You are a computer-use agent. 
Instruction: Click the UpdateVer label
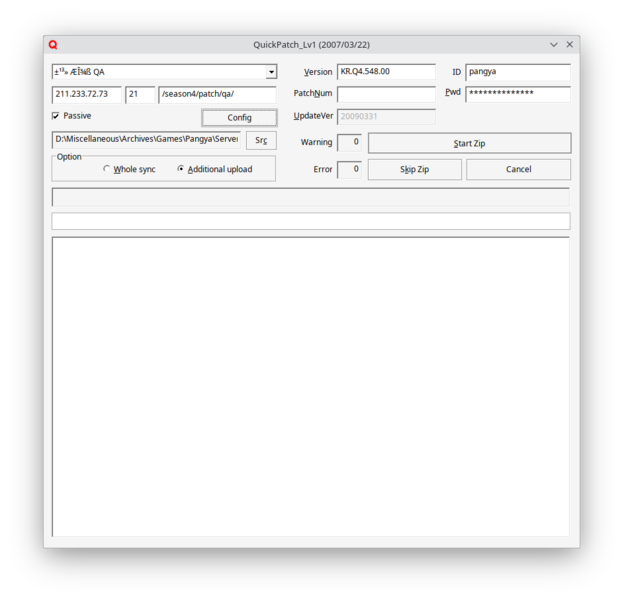tap(313, 116)
